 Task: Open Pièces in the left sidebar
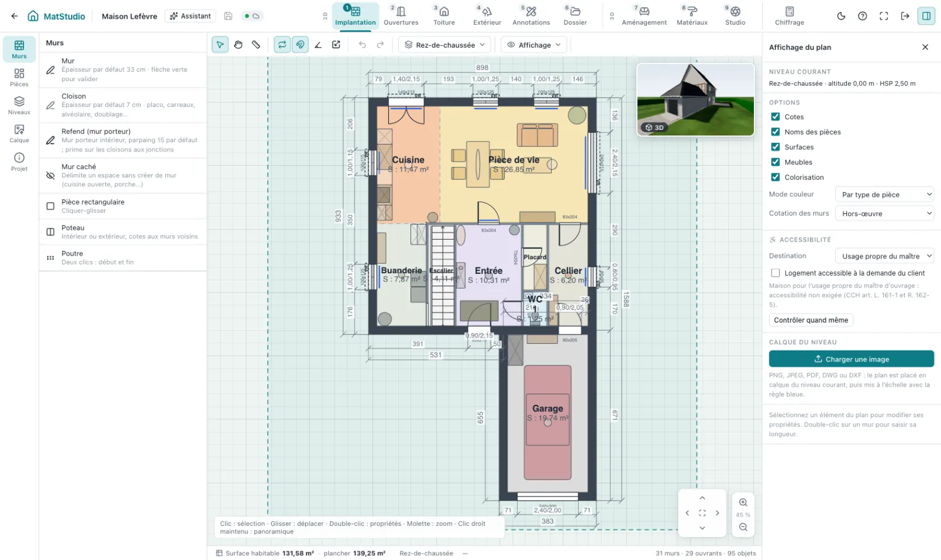pyautogui.click(x=19, y=77)
